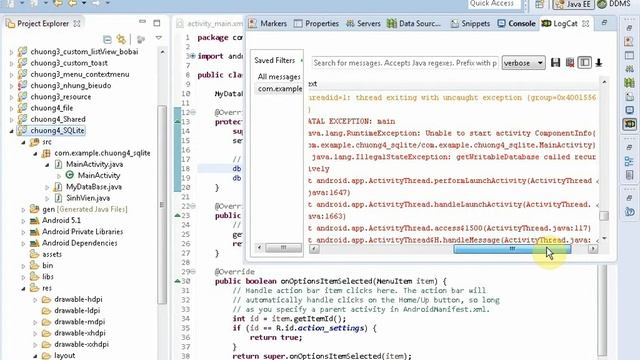Select the com.example saved filter

[280, 89]
